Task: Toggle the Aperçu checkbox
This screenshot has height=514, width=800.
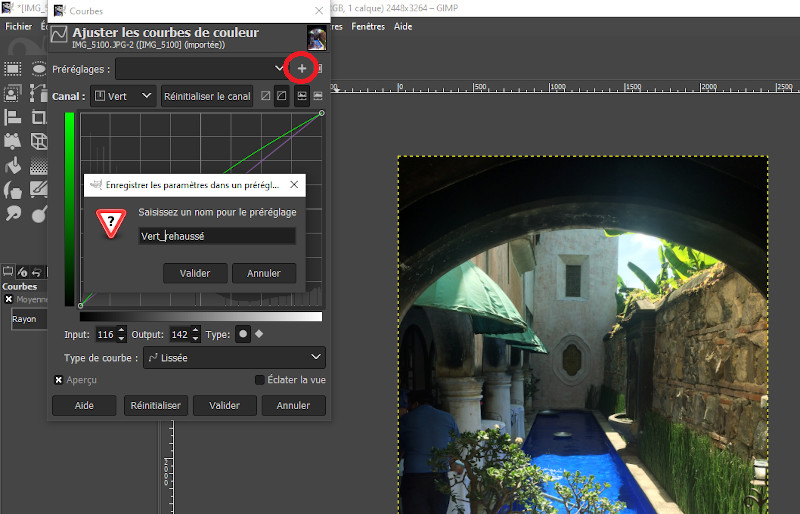Action: coord(59,380)
